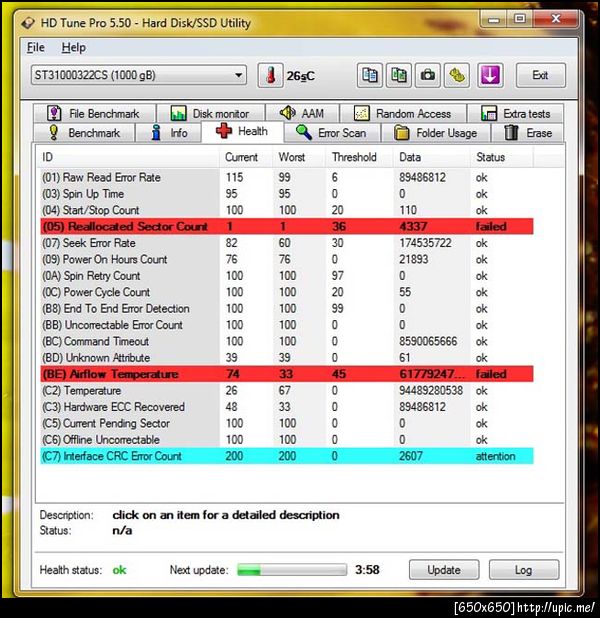Viewport: 600px width, 618px height.
Task: Click the Log button
Action: coord(524,570)
